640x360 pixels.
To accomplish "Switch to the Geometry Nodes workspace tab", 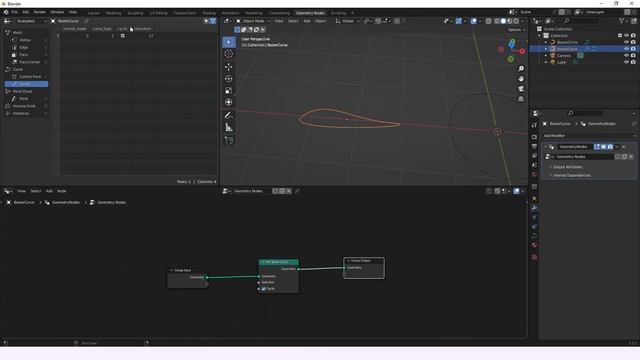I will pyautogui.click(x=310, y=13).
